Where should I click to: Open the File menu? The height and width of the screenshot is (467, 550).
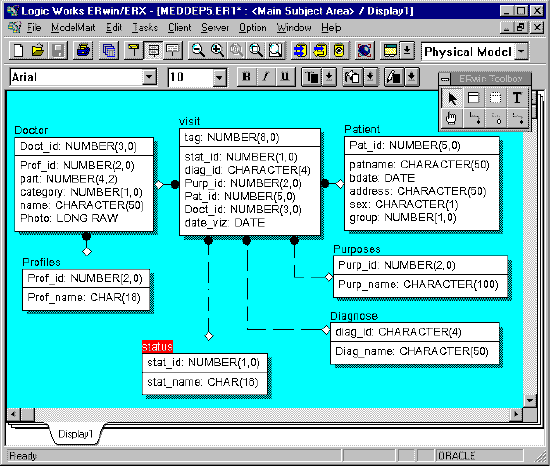34,28
